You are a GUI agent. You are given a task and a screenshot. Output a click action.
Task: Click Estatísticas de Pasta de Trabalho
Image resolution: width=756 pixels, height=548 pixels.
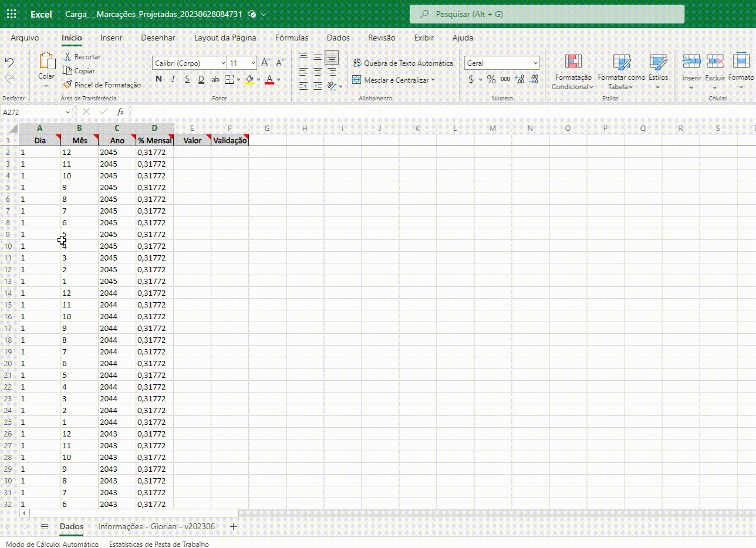tap(158, 544)
